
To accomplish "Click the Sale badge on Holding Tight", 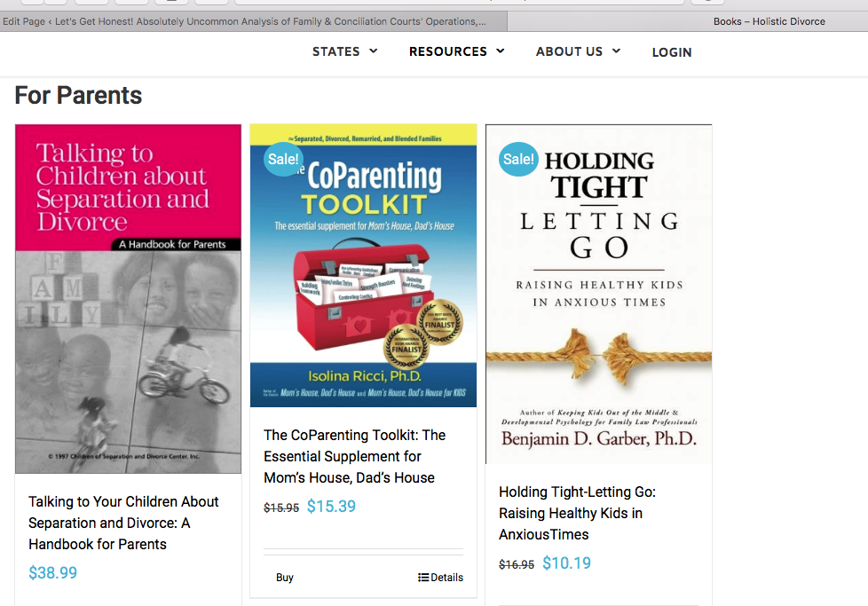I will (x=518, y=160).
